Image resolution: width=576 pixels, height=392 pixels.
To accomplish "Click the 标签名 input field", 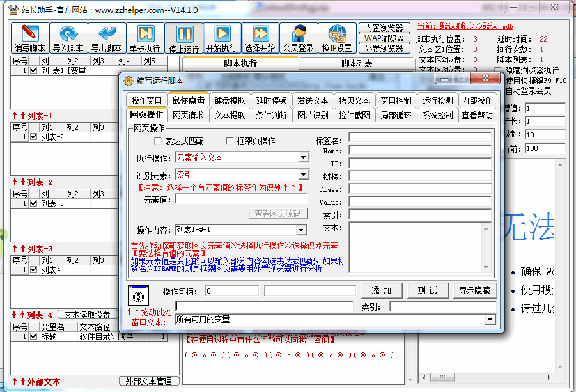I will click(x=419, y=137).
